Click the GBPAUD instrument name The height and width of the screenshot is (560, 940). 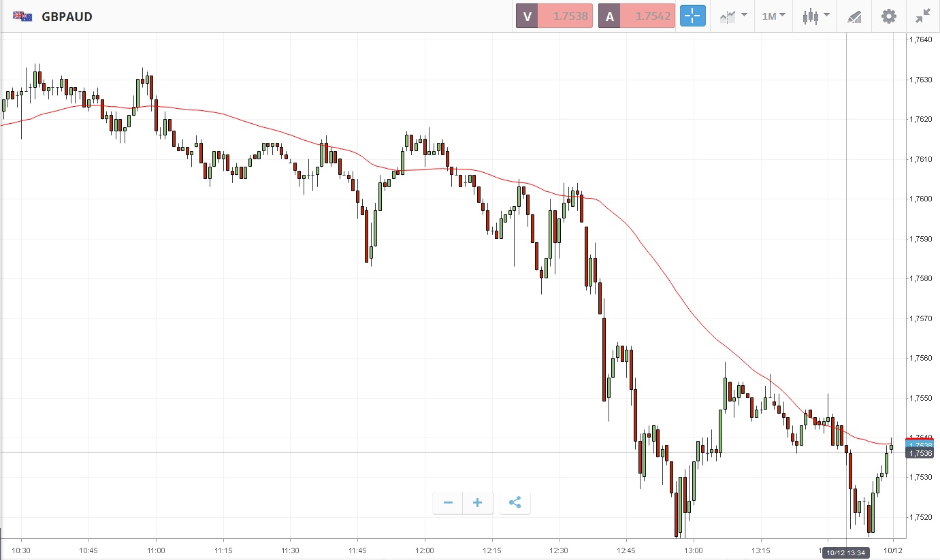67,16
